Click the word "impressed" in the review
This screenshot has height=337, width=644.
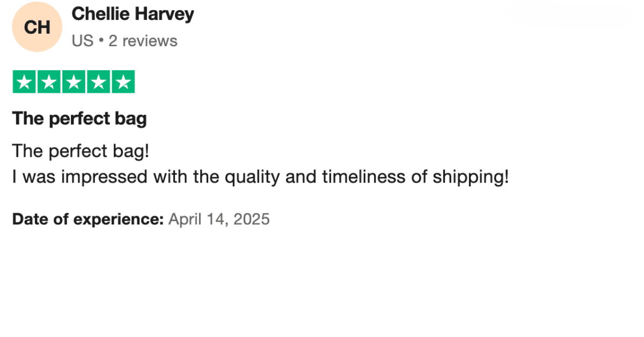pyautogui.click(x=104, y=177)
